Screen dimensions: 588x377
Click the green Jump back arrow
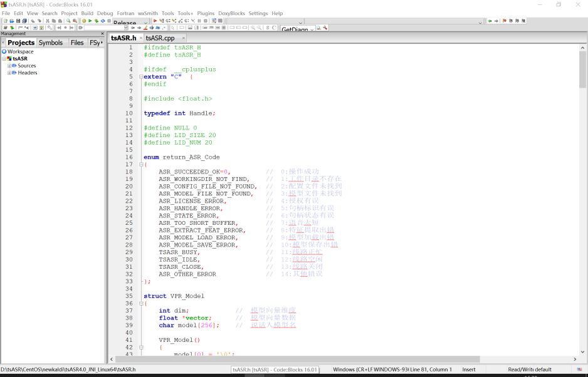pos(490,21)
